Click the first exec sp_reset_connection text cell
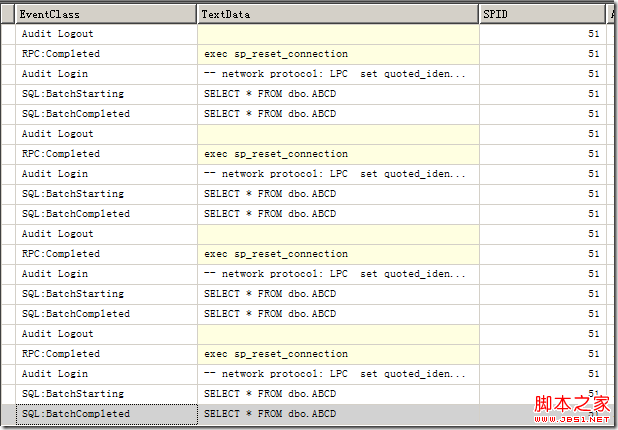 tap(276, 54)
